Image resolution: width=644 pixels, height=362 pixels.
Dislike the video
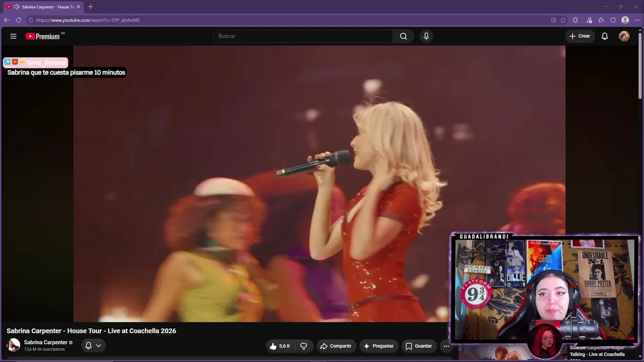(x=303, y=346)
